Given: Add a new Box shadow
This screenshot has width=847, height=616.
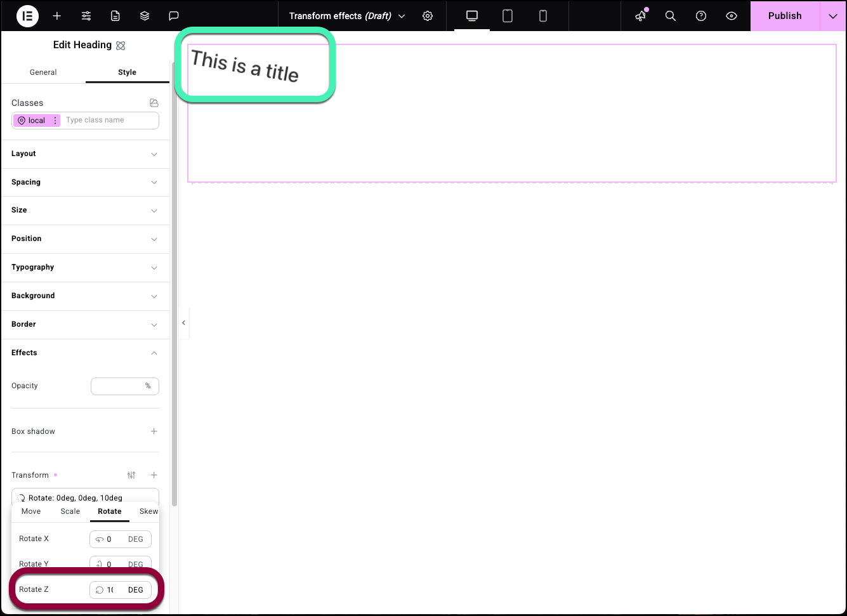Looking at the screenshot, I should click(x=154, y=431).
